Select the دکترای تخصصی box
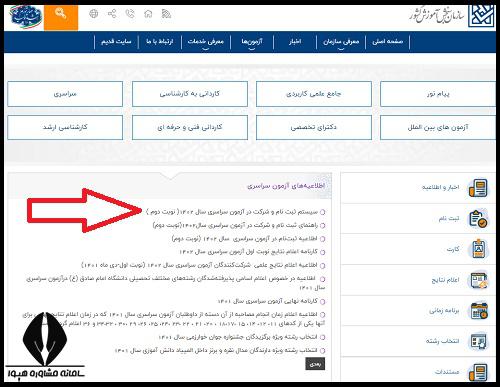Image resolution: width=500 pixels, height=387 pixels. pyautogui.click(x=314, y=127)
